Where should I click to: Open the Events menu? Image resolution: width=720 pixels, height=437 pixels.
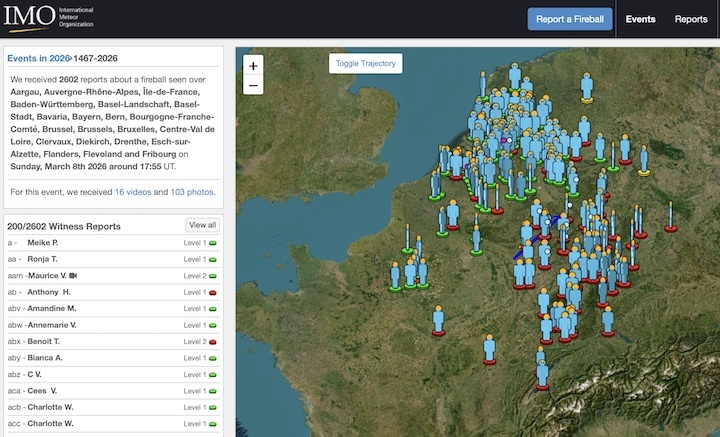[640, 19]
